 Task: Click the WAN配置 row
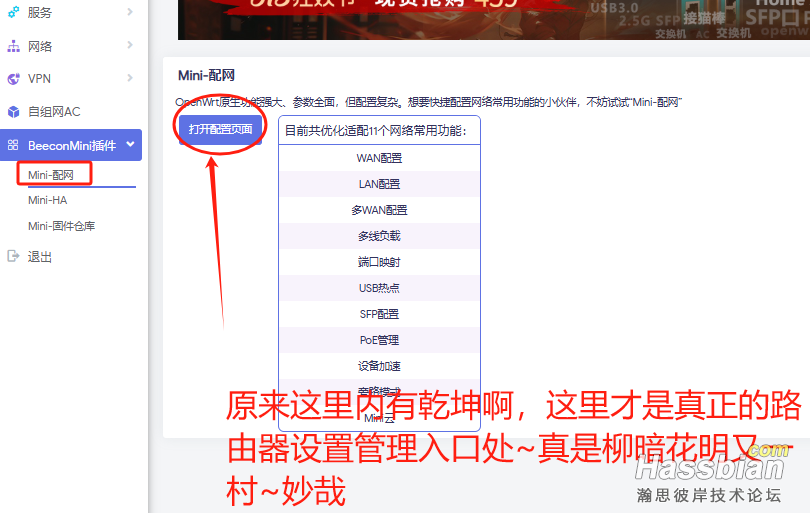click(x=379, y=158)
